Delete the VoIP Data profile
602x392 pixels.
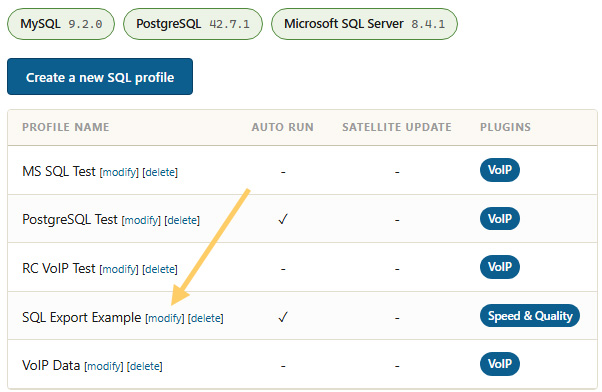[x=145, y=366]
